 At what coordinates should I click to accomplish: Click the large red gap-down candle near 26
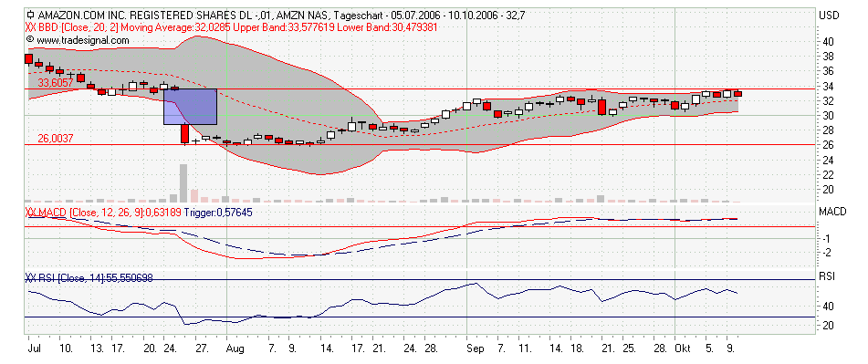point(184,134)
